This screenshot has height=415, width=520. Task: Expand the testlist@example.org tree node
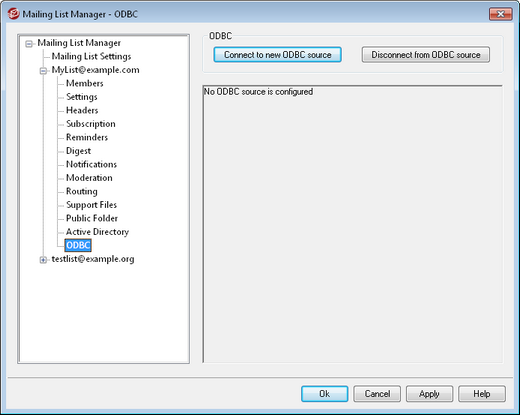click(x=43, y=260)
